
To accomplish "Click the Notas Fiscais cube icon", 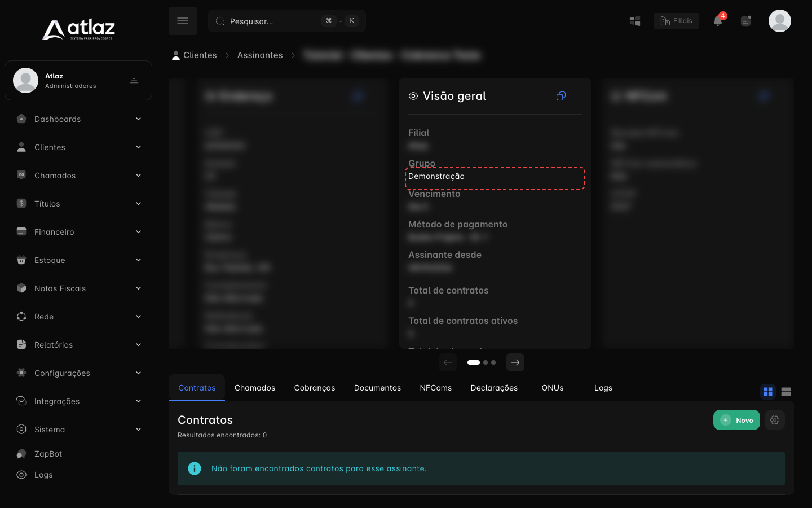I will (x=21, y=288).
